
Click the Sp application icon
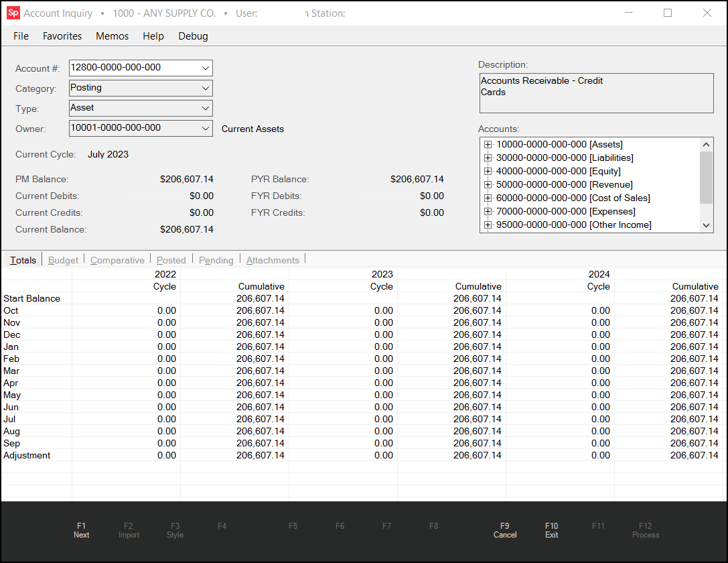tap(13, 13)
